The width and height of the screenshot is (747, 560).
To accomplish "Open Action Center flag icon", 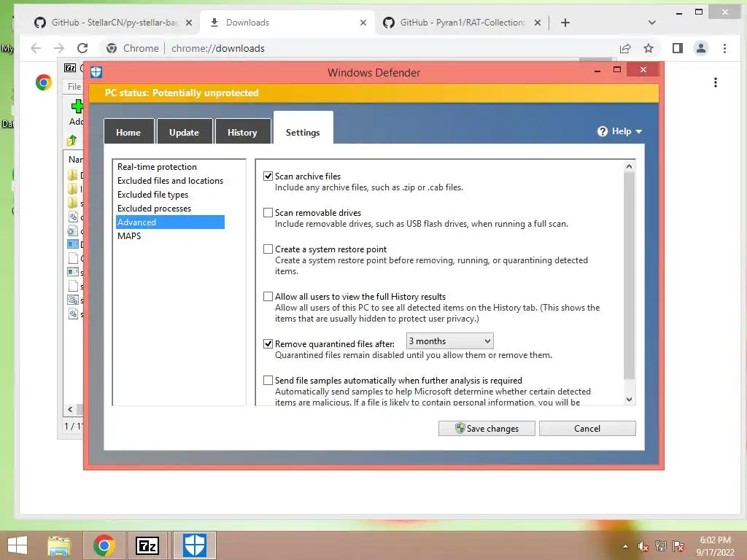I will (678, 546).
